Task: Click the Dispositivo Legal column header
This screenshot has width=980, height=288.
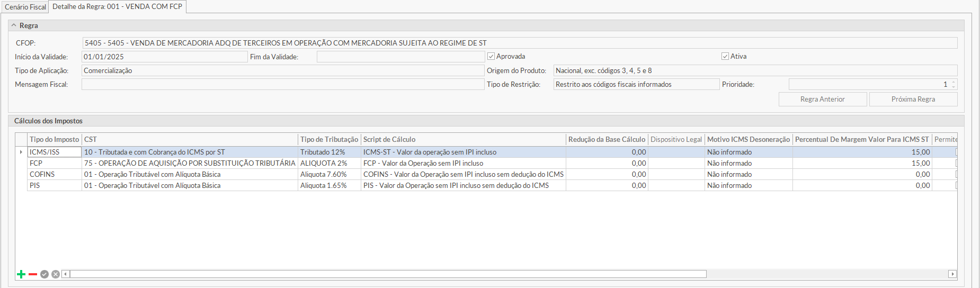Action: 676,139
